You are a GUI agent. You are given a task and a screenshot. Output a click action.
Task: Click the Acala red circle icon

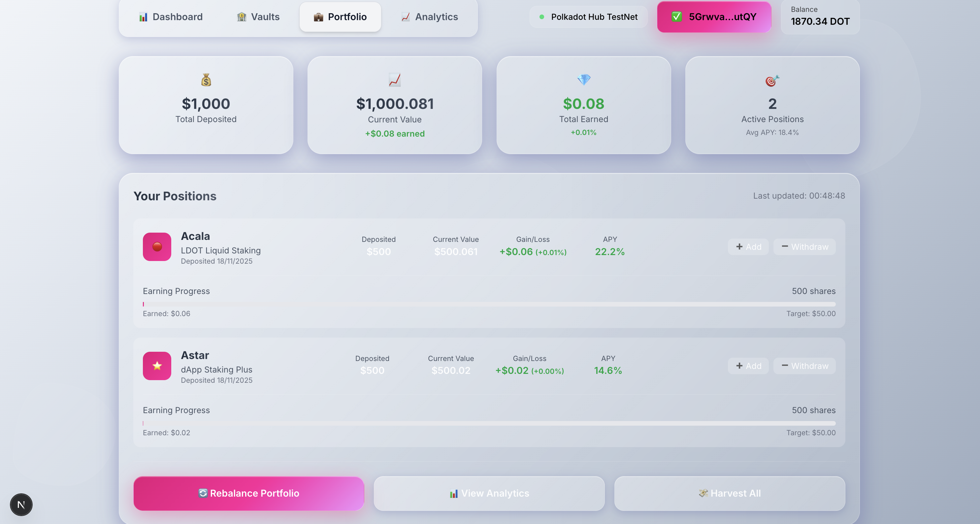[x=157, y=246]
